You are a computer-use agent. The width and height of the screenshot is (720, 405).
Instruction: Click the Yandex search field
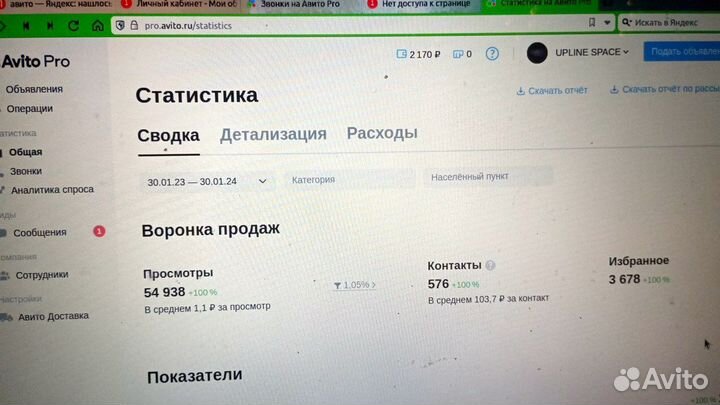click(x=669, y=22)
